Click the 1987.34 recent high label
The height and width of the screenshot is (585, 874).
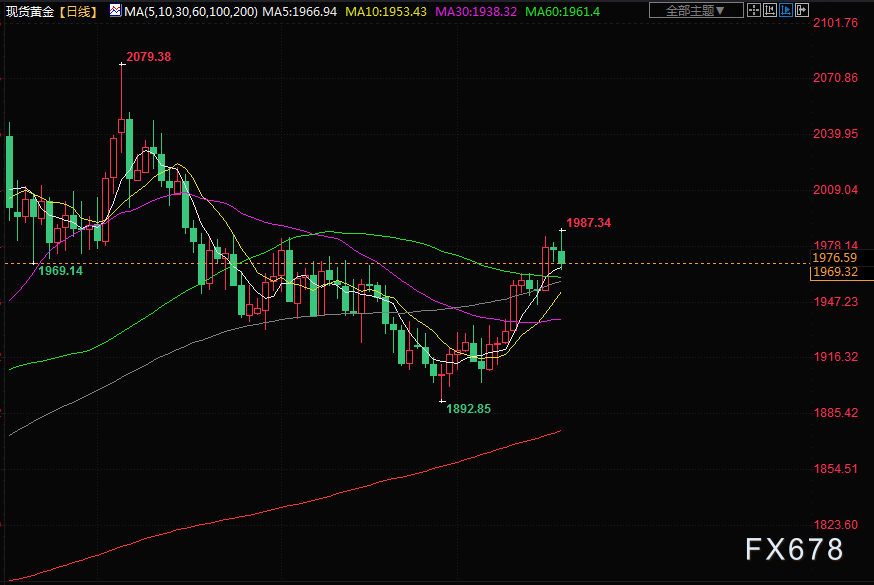click(589, 223)
